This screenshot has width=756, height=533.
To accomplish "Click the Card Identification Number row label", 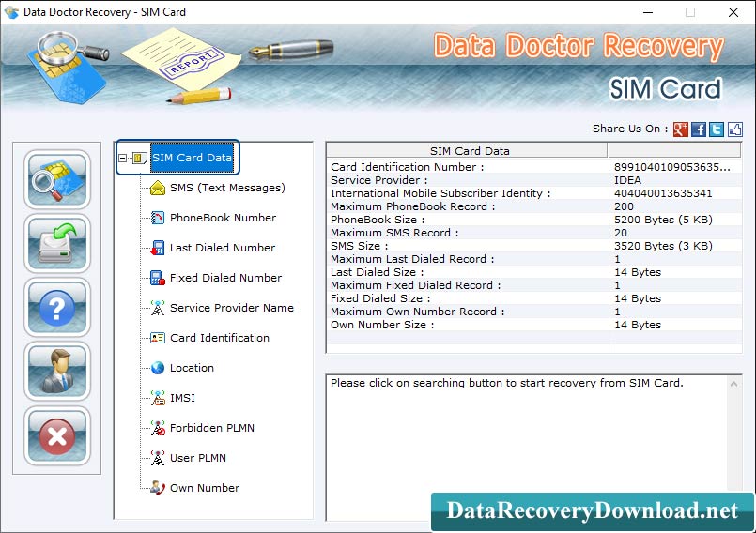I will 407,167.
